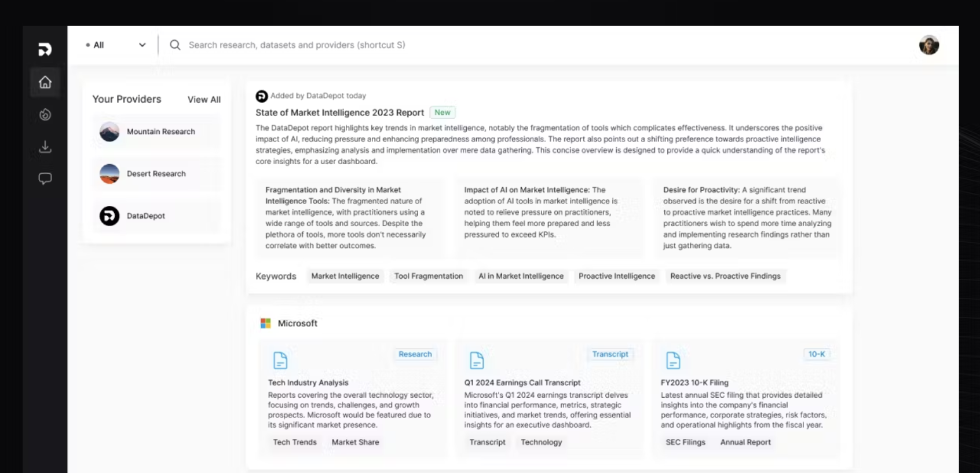Click the 10-K badge label
Screen dimensions: 980x473
click(x=817, y=354)
